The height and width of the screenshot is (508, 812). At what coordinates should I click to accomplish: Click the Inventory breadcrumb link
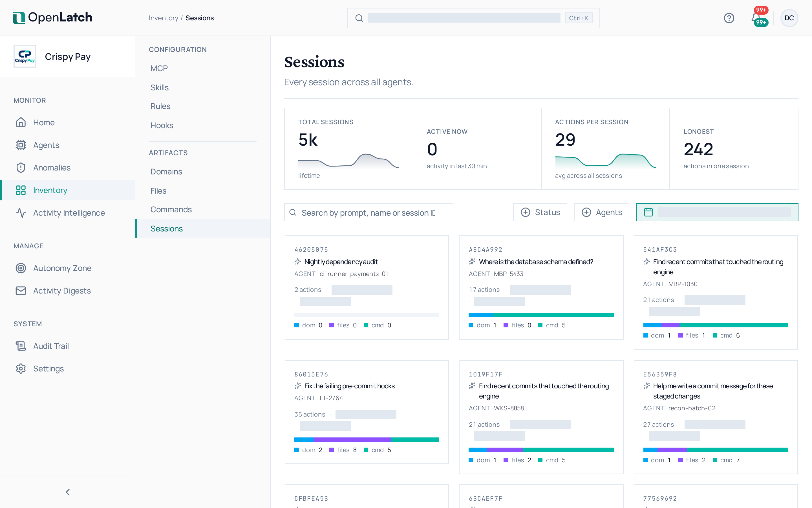click(x=163, y=18)
